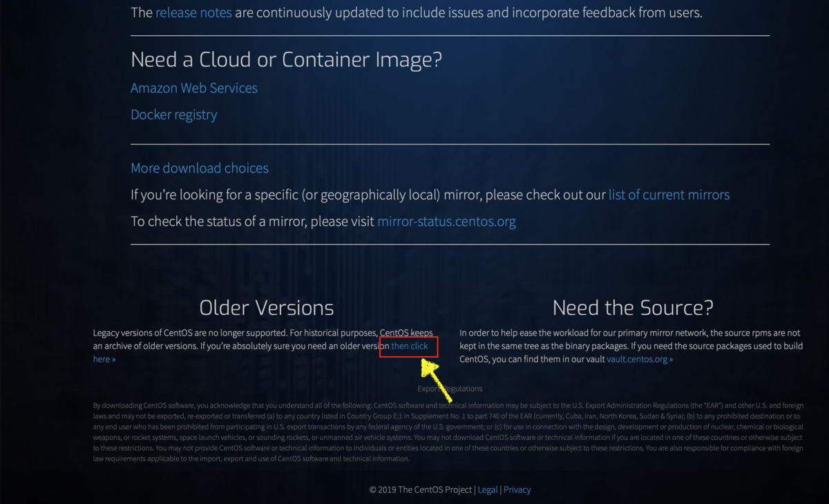Click 'then click' older versions link
Image resolution: width=829 pixels, height=504 pixels.
[x=410, y=346]
